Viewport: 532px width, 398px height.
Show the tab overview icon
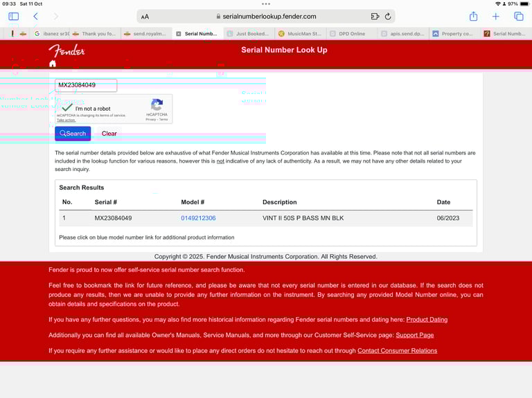[x=518, y=17]
